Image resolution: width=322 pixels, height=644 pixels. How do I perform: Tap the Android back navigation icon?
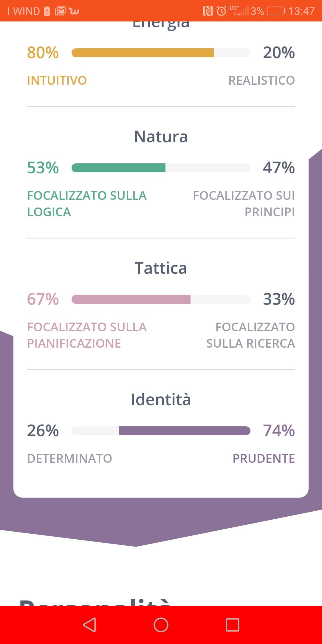(x=89, y=625)
